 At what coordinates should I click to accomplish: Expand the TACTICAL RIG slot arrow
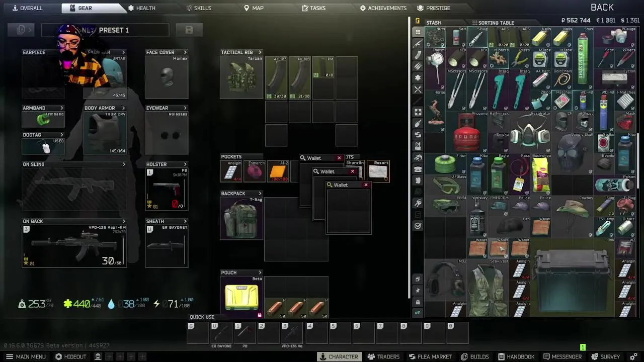pos(260,52)
